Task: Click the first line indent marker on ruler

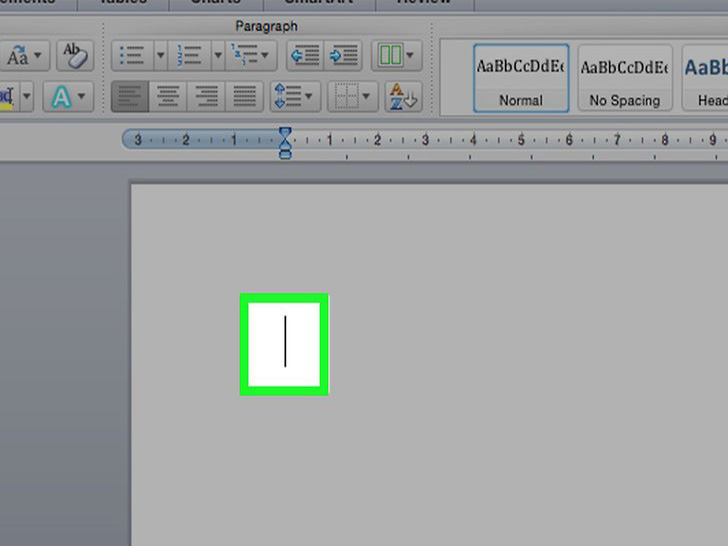Action: coord(285,133)
